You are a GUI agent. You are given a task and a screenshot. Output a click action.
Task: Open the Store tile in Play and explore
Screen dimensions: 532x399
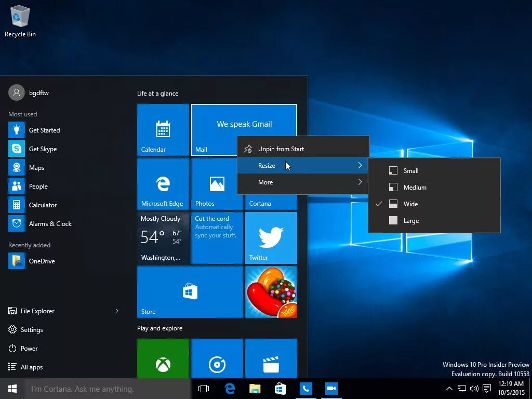point(190,291)
